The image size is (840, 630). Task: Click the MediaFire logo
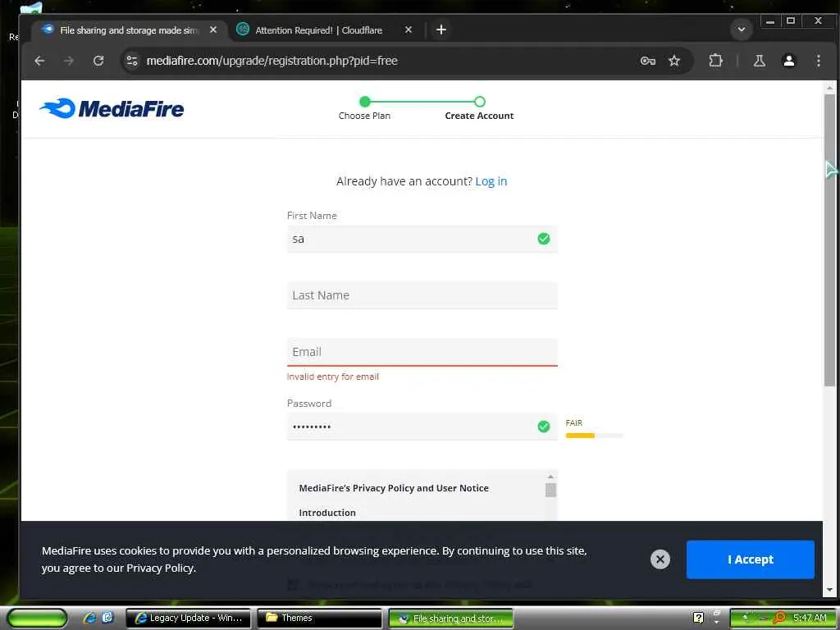(x=112, y=109)
